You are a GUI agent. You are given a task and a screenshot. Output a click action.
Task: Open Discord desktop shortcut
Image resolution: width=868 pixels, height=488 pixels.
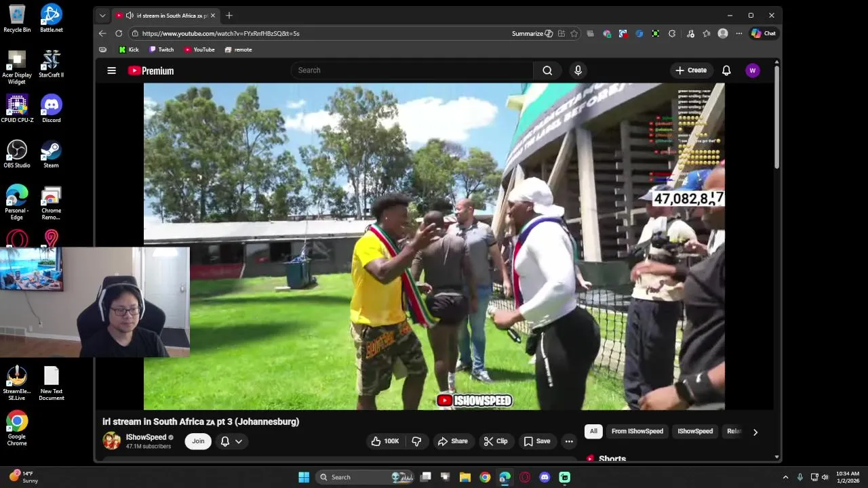[x=52, y=109]
